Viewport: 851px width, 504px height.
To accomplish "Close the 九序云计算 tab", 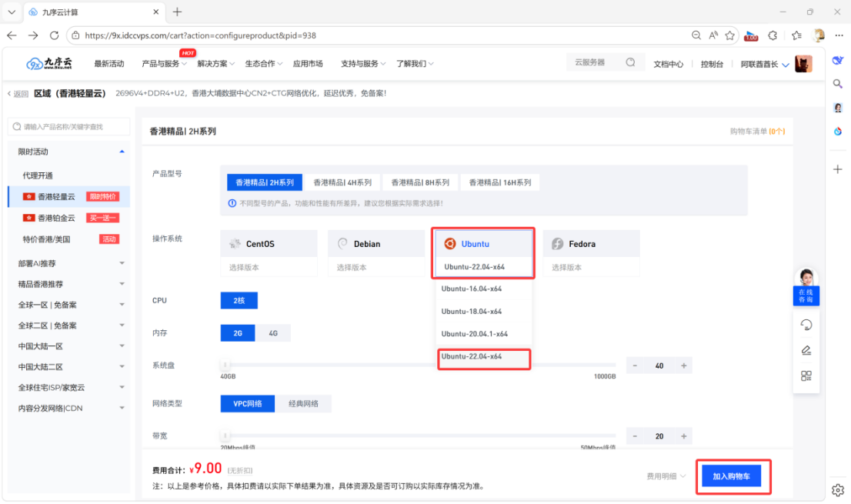I will coord(155,12).
